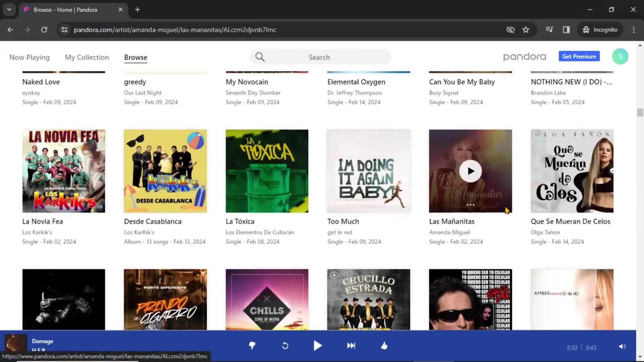The image size is (644, 362).
Task: Expand Las Mañanitas album options
Action: 470,204
